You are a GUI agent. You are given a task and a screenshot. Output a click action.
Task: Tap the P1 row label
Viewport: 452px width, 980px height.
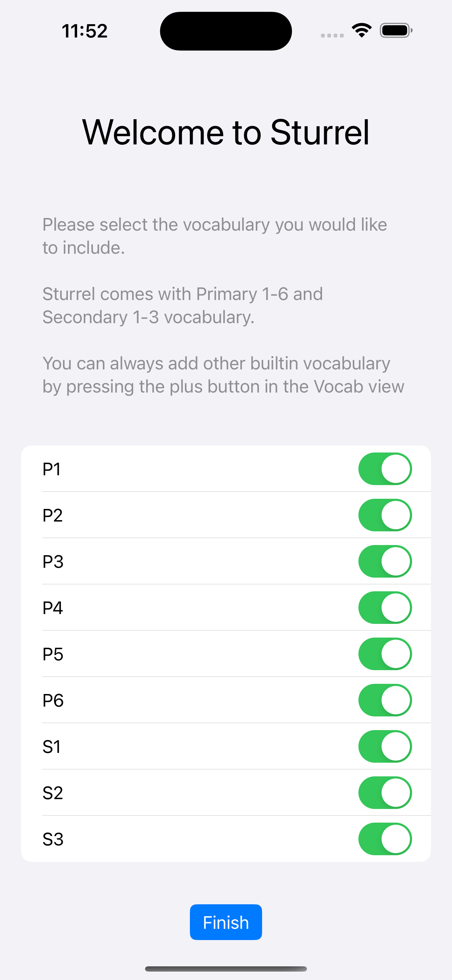point(52,469)
